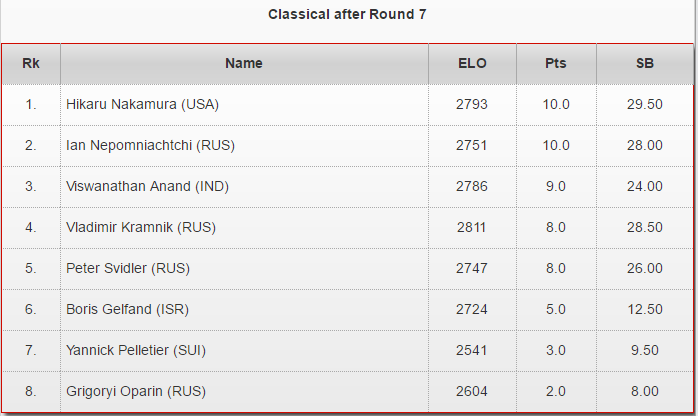Click the SB column header
The image size is (698, 416).
(645, 64)
